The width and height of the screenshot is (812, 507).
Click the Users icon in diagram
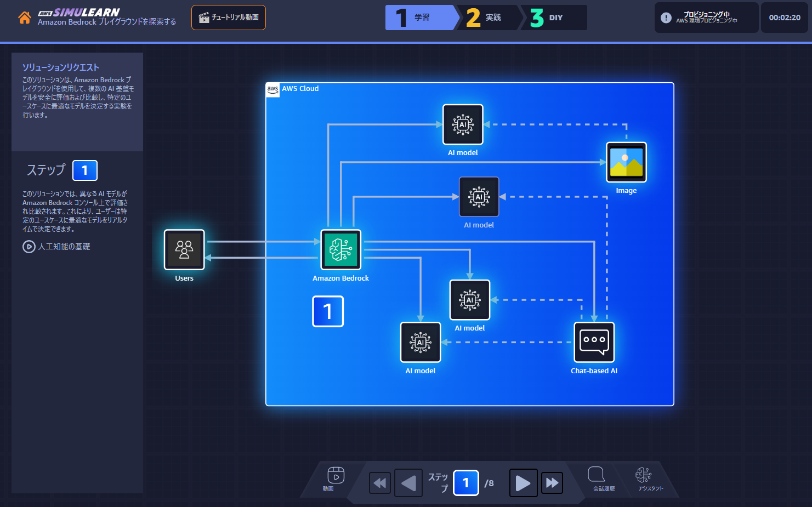click(x=184, y=249)
